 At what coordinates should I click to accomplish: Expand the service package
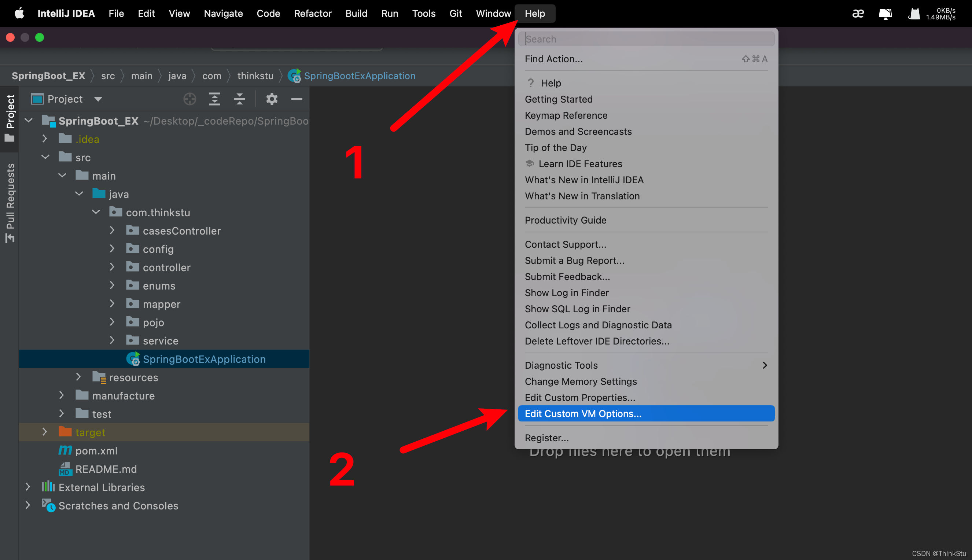point(112,340)
